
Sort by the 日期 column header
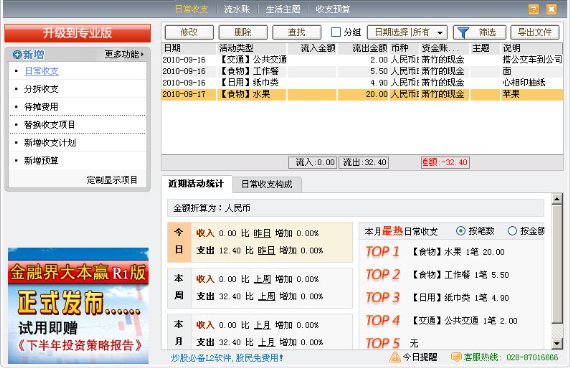pos(189,48)
